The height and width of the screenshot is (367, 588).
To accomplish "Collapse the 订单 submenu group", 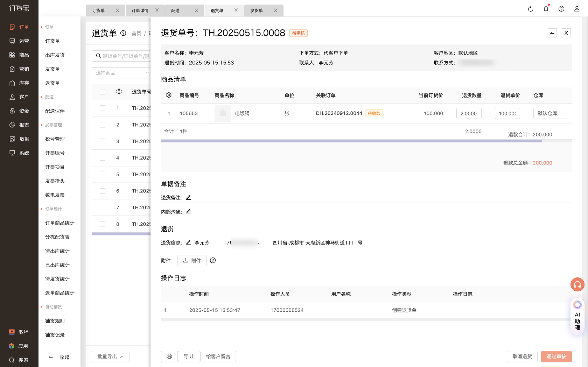I will 47,27.
